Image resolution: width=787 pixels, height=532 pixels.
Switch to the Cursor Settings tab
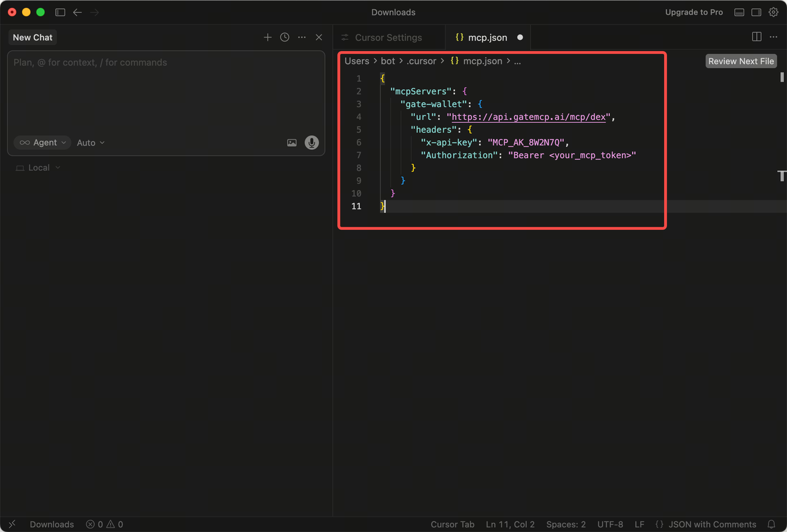pyautogui.click(x=388, y=37)
